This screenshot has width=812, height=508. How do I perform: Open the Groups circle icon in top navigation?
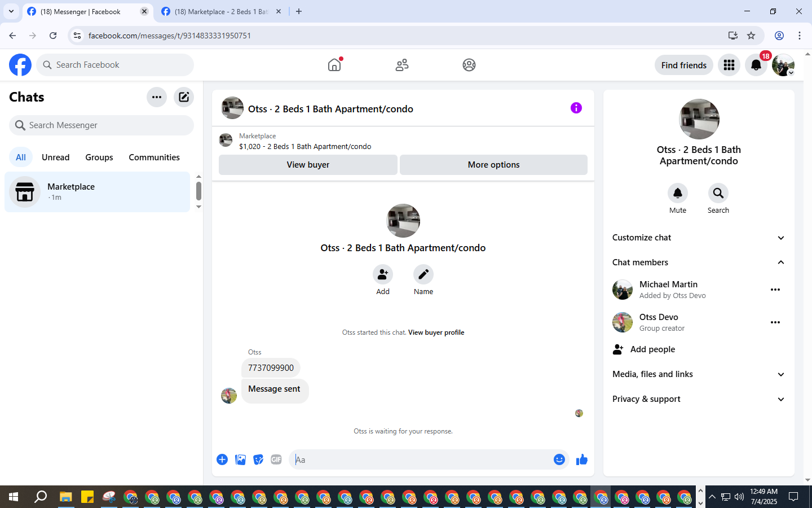469,65
